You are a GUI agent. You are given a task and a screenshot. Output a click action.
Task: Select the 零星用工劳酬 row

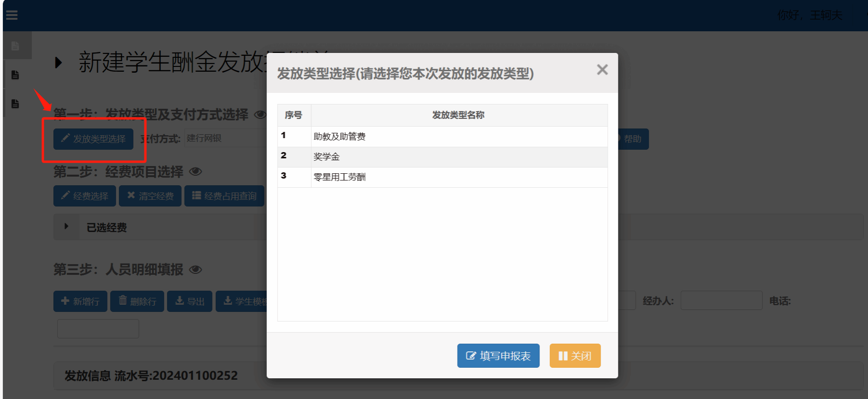tap(340, 177)
